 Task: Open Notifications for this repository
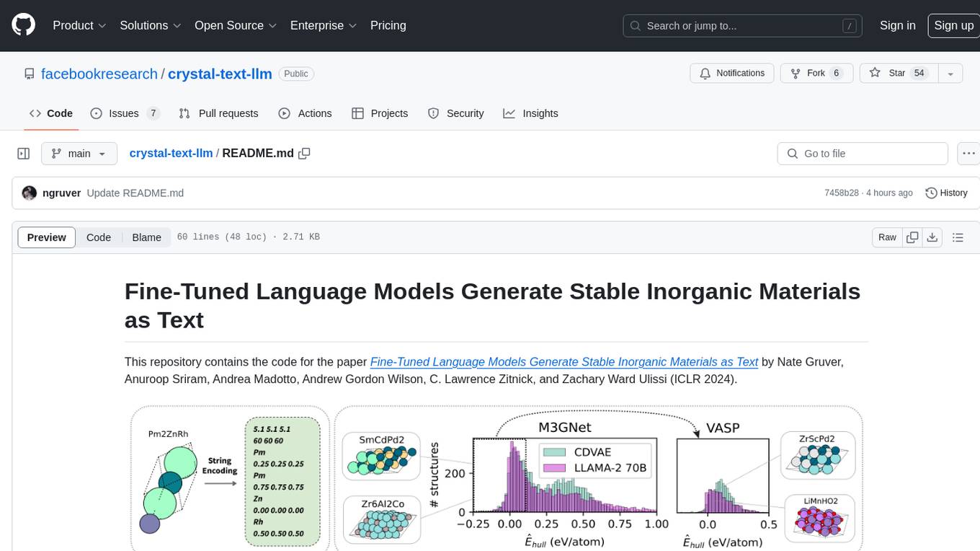[x=732, y=74]
